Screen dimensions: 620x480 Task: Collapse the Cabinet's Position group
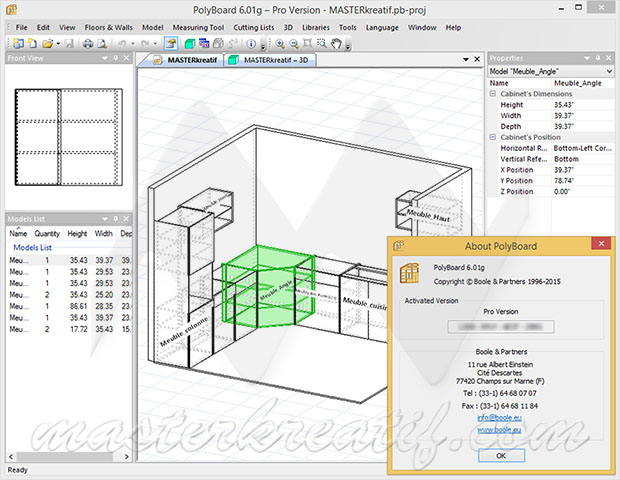pos(493,137)
